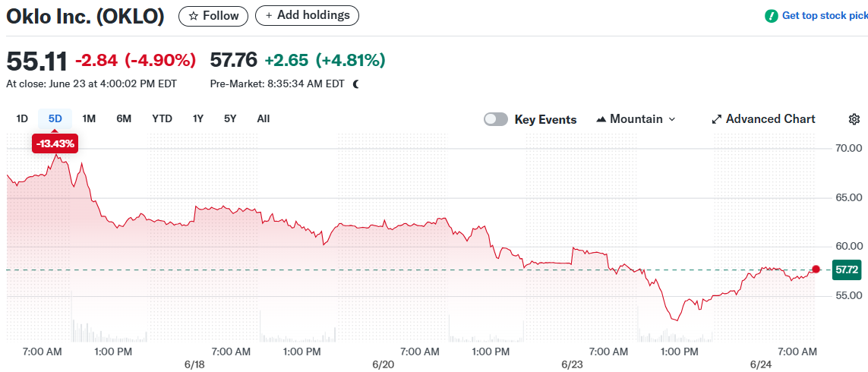This screenshot has width=868, height=372.
Task: Show the All time range
Action: pyautogui.click(x=264, y=118)
